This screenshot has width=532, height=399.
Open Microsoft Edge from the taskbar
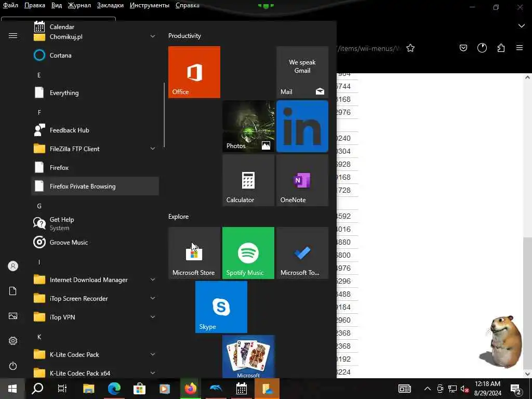coord(114,389)
